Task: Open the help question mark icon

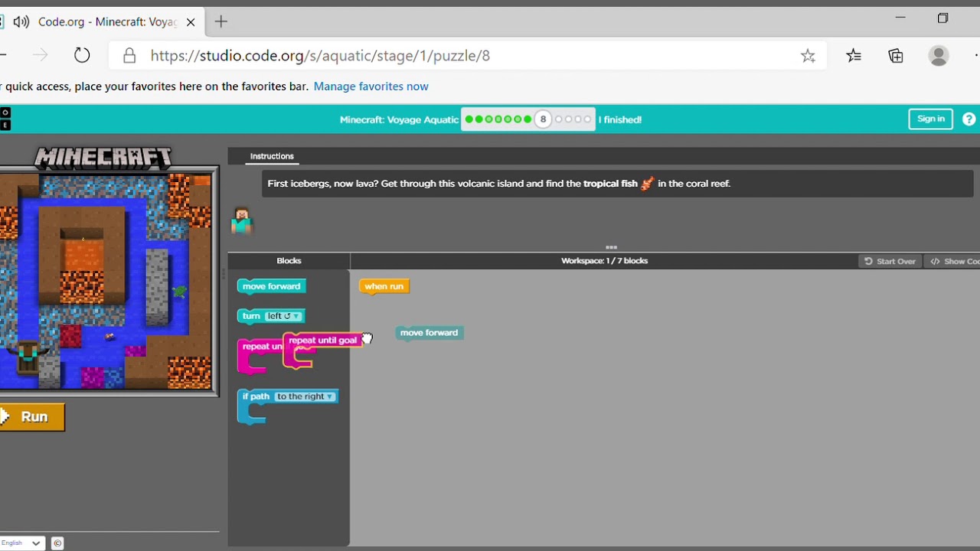Action: 969,119
